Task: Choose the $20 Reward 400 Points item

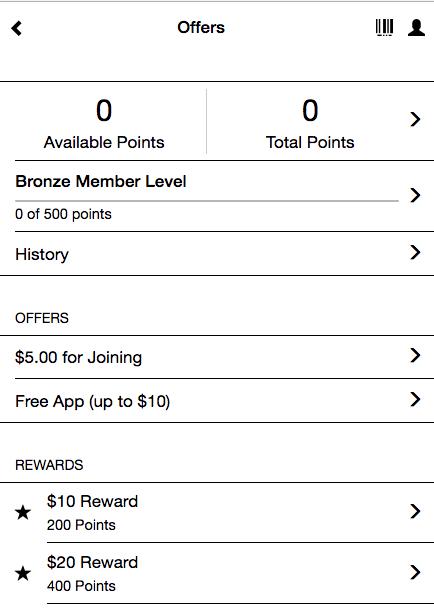Action: [x=217, y=573]
